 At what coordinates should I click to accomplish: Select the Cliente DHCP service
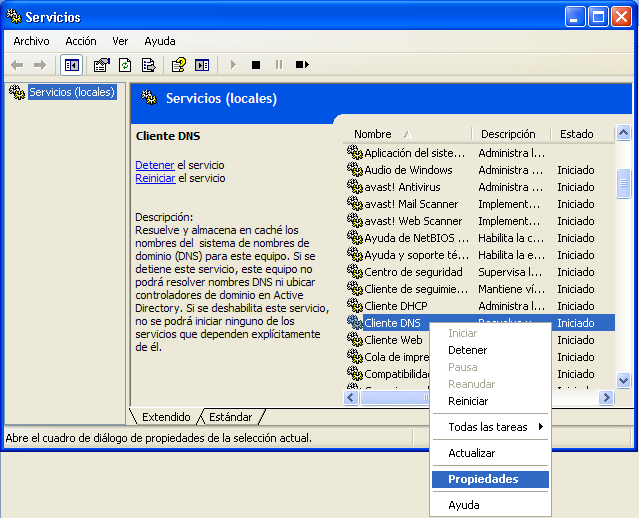click(x=480, y=306)
